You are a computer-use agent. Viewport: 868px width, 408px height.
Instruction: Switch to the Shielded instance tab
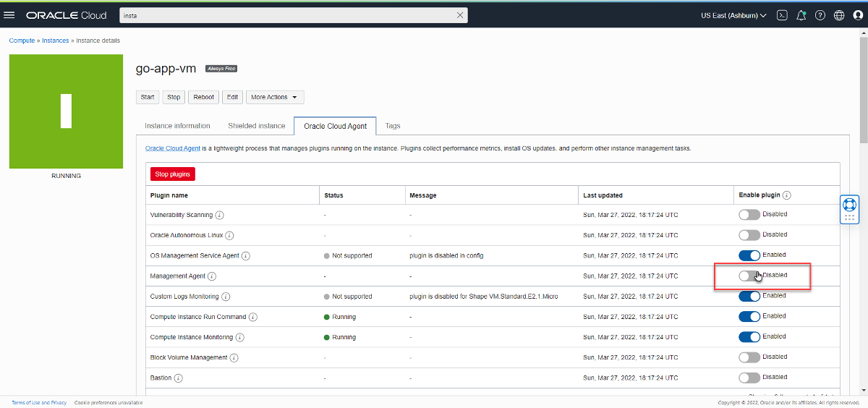tap(257, 126)
